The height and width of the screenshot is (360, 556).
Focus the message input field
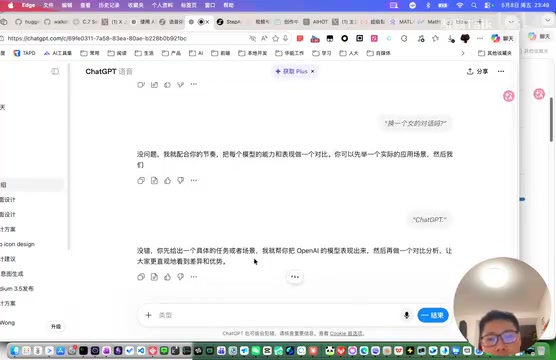pos(277,315)
